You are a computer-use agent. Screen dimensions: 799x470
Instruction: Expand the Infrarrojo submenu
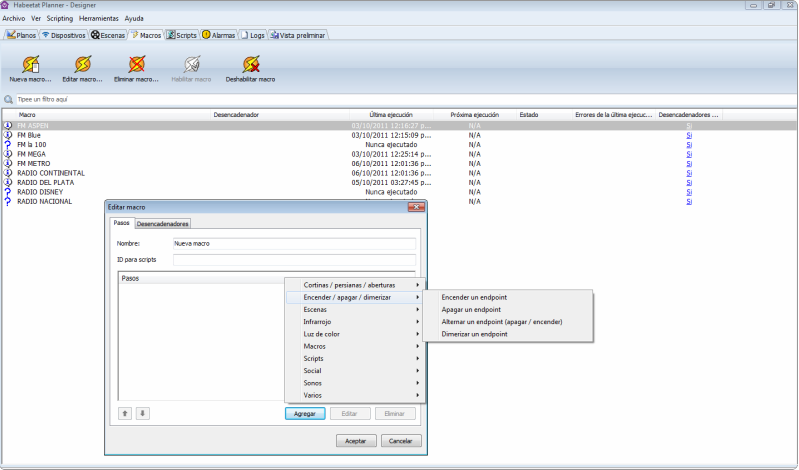355,322
